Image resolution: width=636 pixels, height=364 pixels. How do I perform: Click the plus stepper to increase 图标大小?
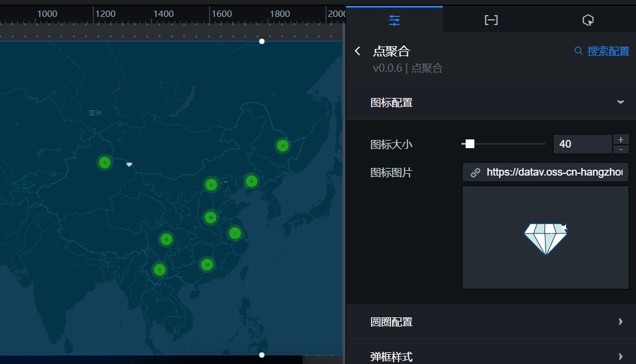tap(621, 139)
